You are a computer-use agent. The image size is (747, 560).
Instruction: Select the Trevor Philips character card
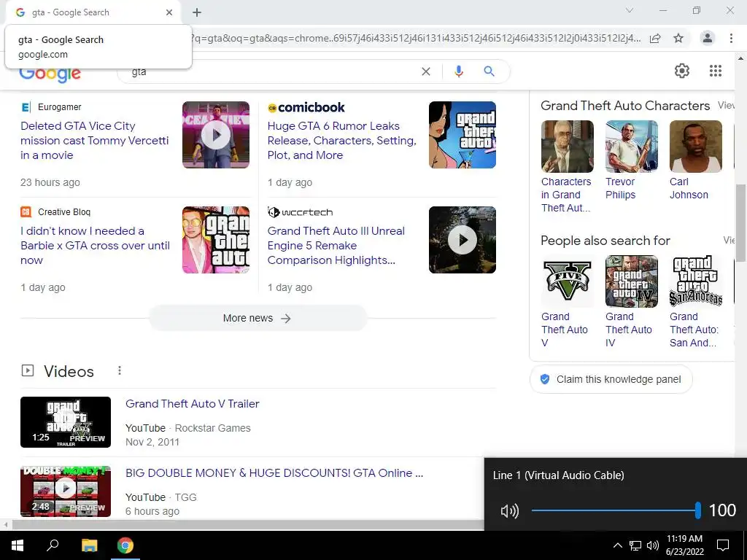(x=631, y=160)
